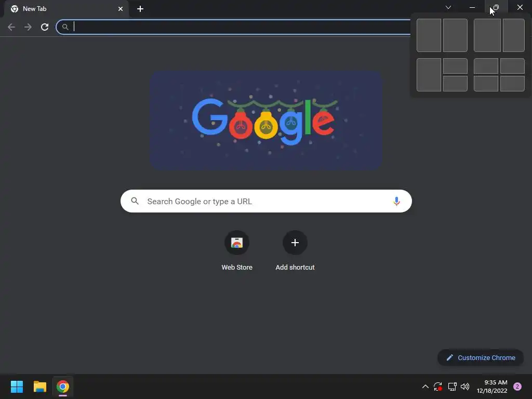Restore down the Chrome window
The width and height of the screenshot is (532, 399).
496,7
